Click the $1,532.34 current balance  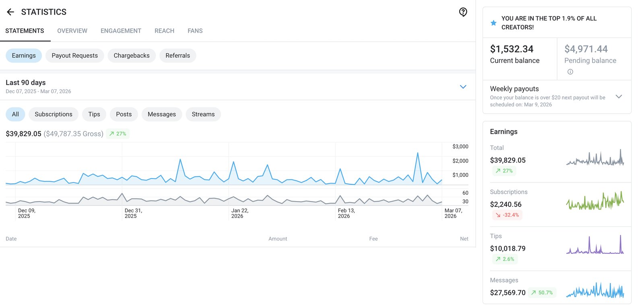[x=512, y=49]
